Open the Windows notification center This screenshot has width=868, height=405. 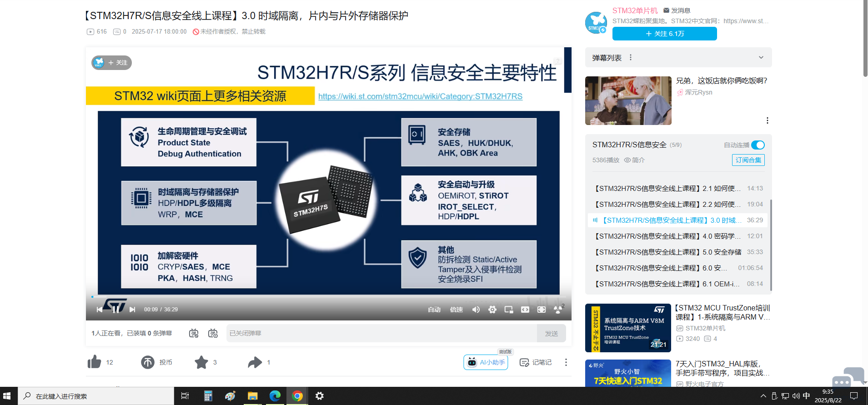point(854,396)
